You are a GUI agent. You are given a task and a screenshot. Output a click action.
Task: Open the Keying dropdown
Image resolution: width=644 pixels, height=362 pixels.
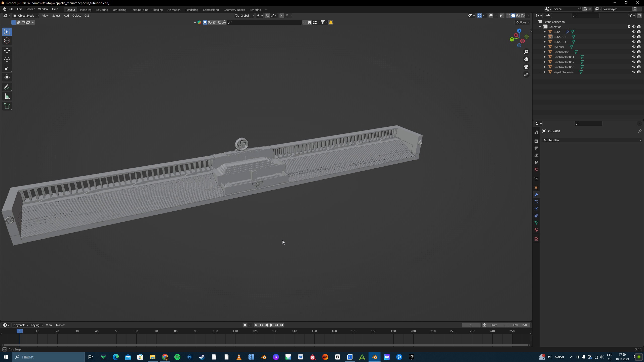coord(36,325)
